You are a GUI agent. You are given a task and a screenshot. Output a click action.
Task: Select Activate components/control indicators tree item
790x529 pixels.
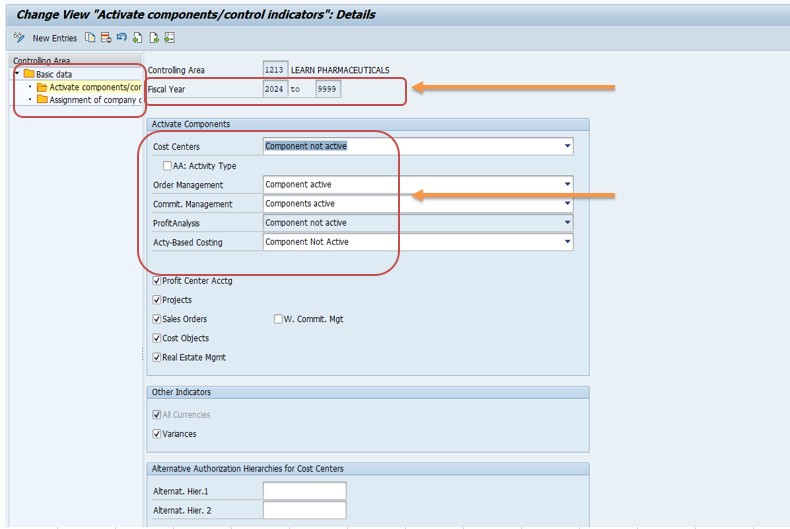coord(95,87)
